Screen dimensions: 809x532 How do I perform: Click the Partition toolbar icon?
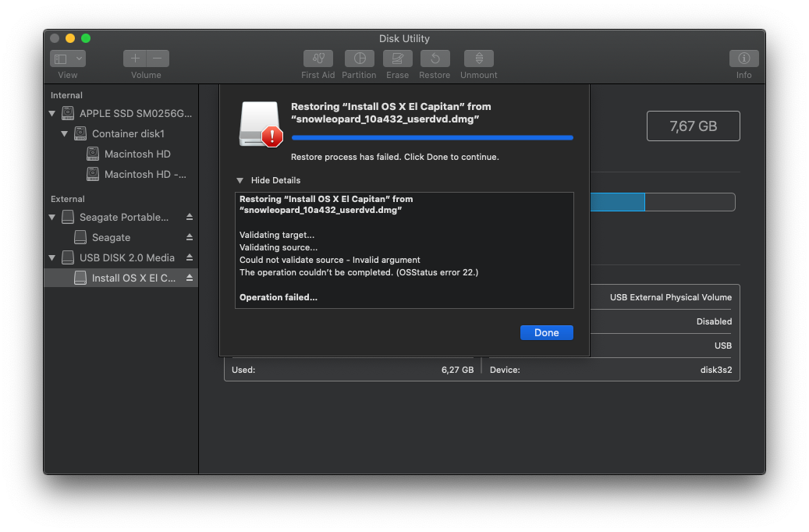click(x=360, y=59)
